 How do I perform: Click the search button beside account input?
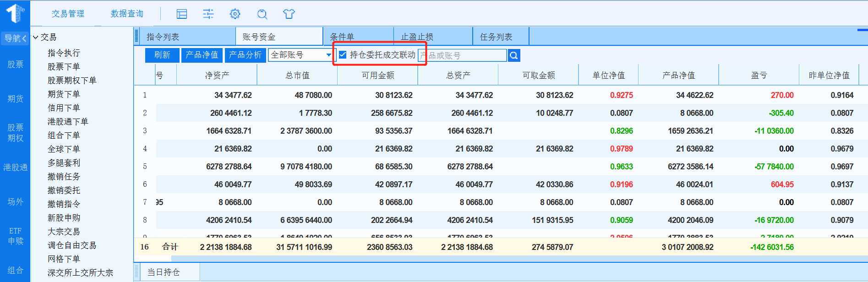tap(514, 55)
